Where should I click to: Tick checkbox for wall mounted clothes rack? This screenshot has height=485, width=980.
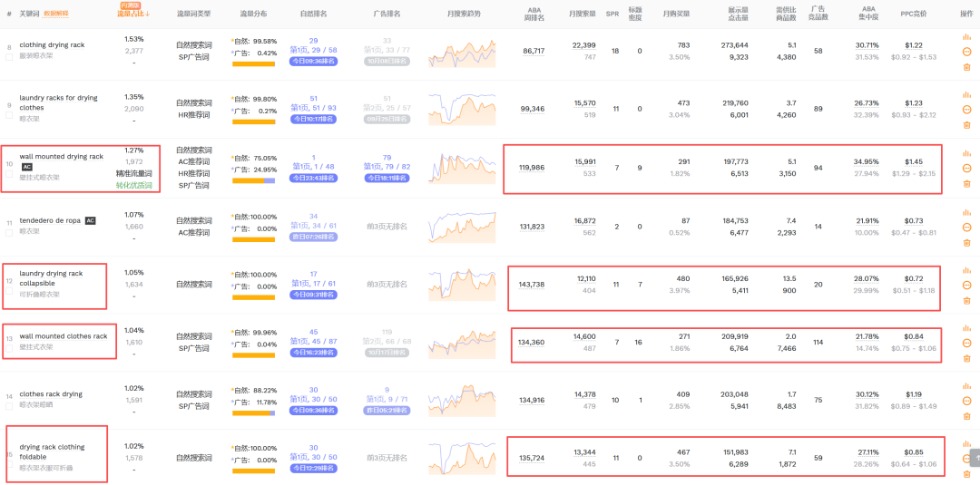pyautogui.click(x=9, y=348)
